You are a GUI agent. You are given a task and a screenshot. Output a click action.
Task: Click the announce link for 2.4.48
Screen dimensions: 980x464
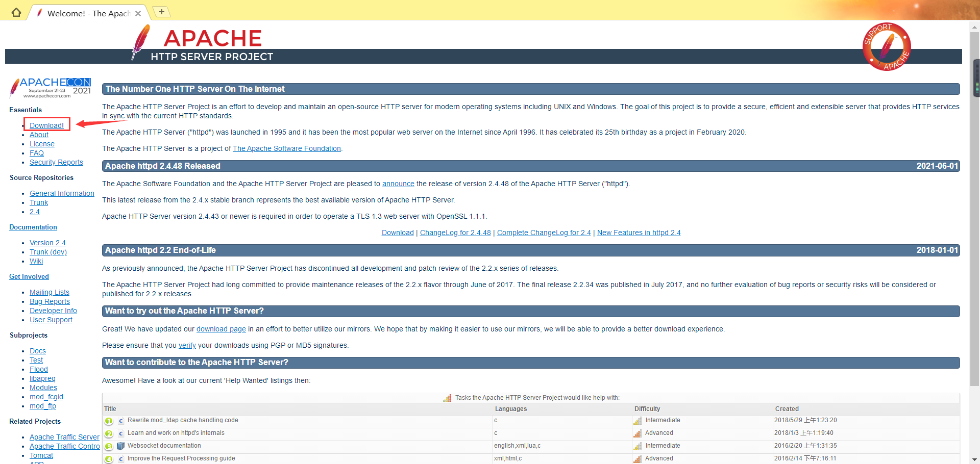pyautogui.click(x=398, y=184)
